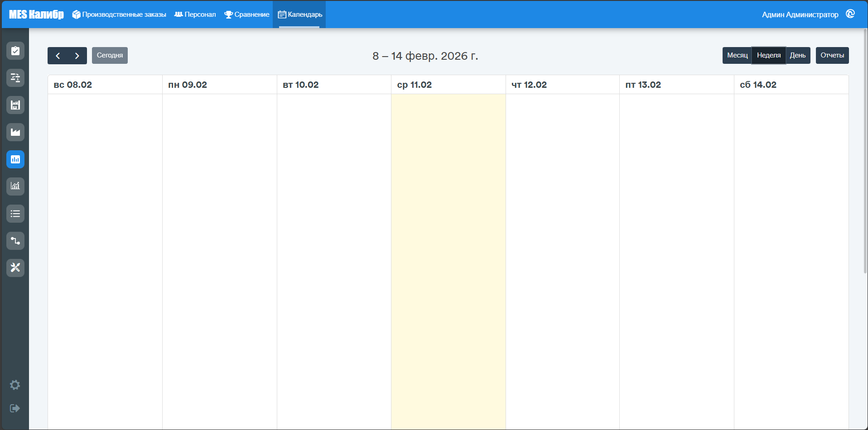
Task: Click the logout icon in sidebar
Action: point(15,408)
